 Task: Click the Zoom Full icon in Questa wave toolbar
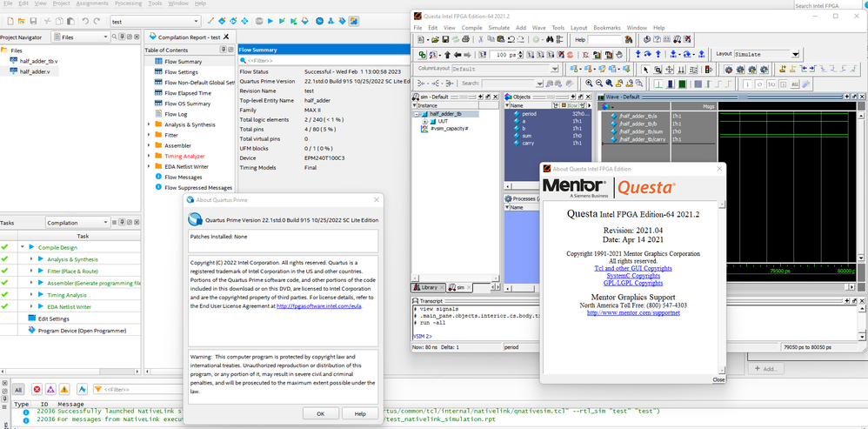point(610,83)
